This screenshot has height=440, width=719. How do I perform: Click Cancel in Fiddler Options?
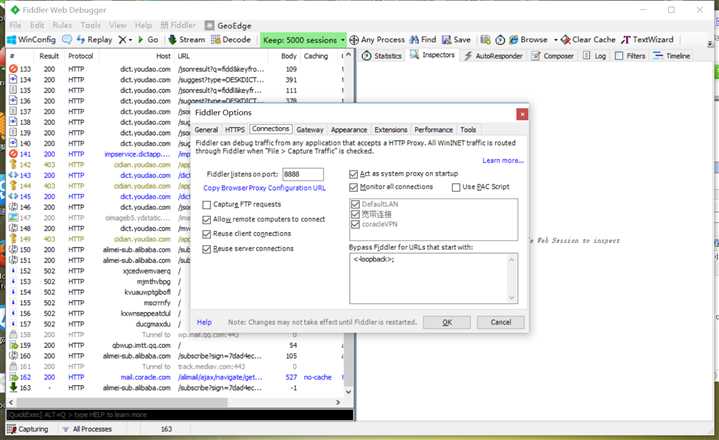coord(501,322)
